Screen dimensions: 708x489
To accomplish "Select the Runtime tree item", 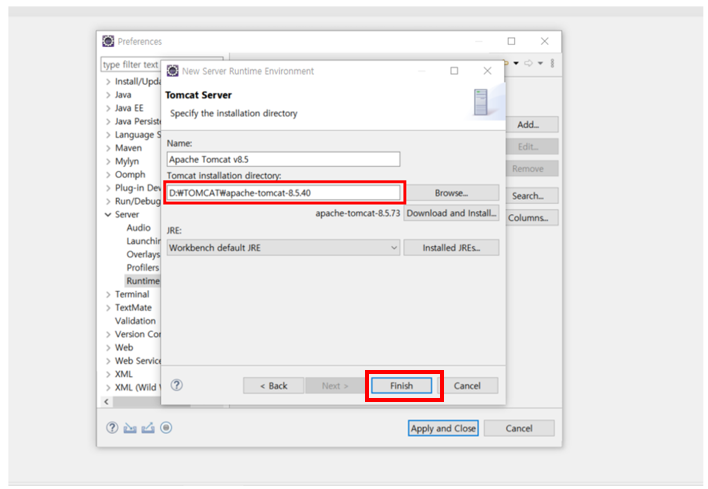I will point(143,281).
